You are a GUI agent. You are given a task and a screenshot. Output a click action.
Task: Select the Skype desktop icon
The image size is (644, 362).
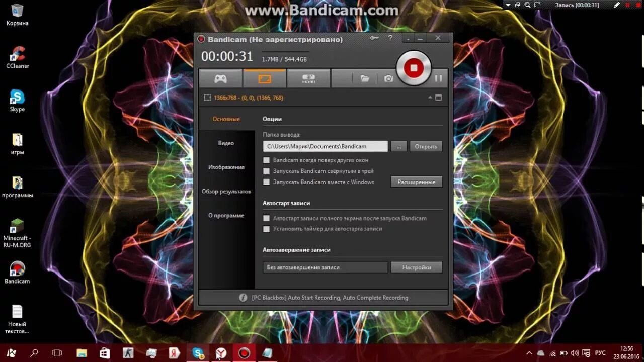(17, 101)
